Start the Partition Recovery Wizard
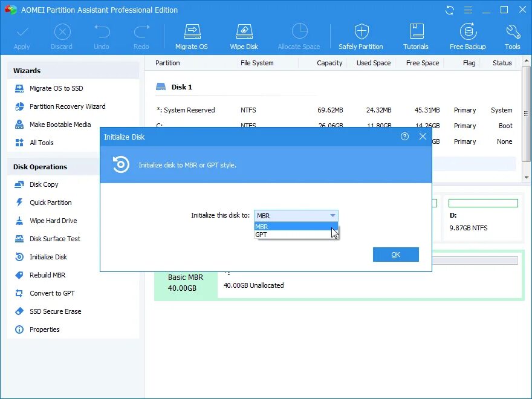 (67, 106)
